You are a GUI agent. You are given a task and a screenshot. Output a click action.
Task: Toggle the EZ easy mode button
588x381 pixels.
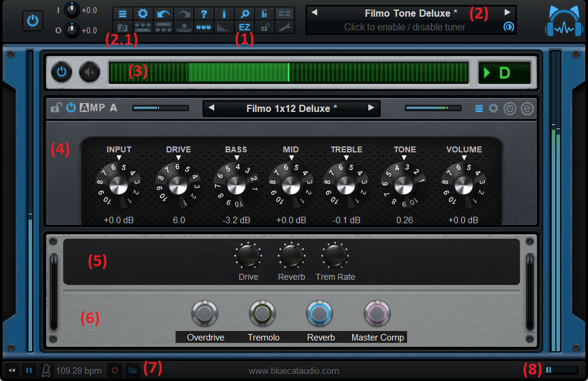tap(245, 27)
